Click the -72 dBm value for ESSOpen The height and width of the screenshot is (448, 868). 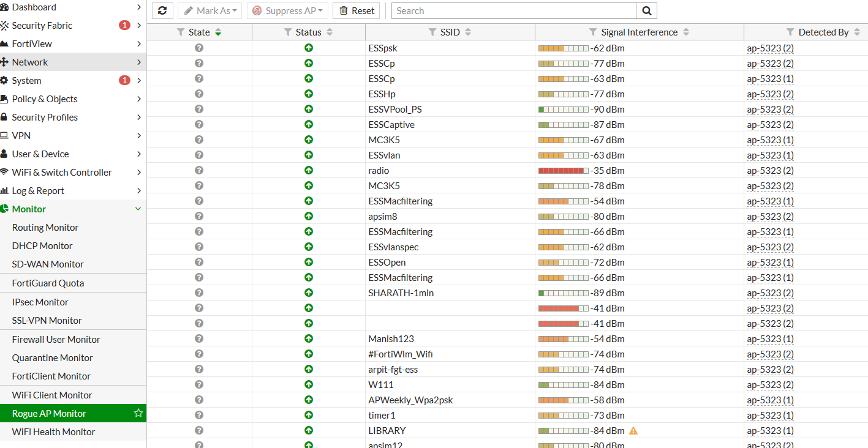[x=607, y=262]
